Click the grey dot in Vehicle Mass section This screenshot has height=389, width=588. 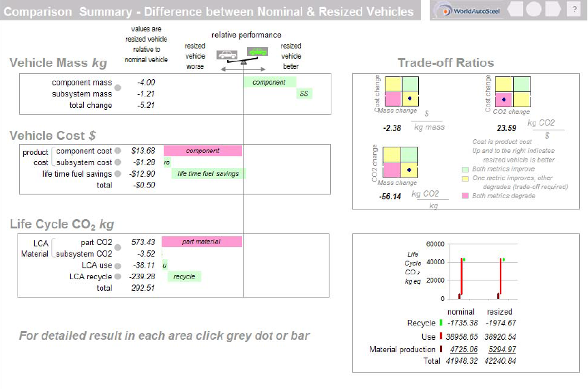click(118, 88)
